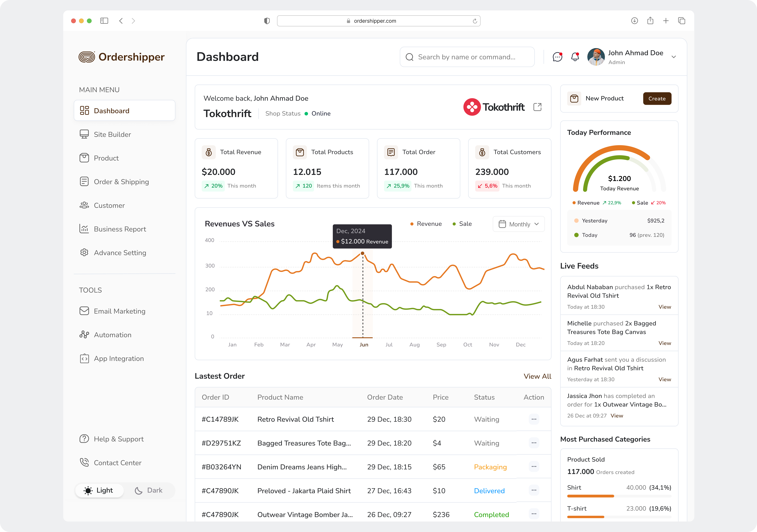Image resolution: width=757 pixels, height=532 pixels.
Task: Click the browser sidebar toggle icon
Action: coord(104,21)
